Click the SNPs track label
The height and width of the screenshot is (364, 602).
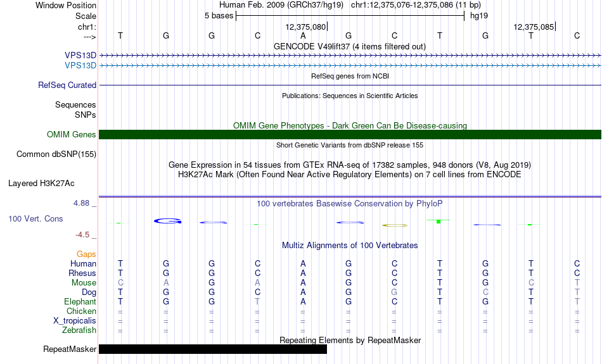coord(86,115)
